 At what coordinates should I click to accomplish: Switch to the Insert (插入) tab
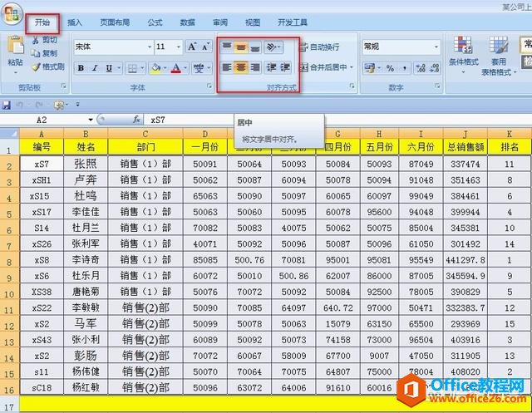click(x=75, y=22)
